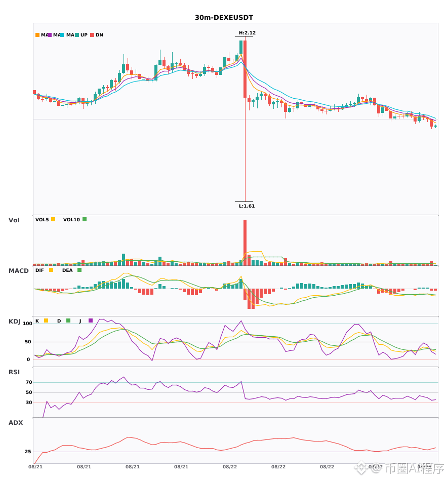This screenshot has width=448, height=481.
Task: Toggle the yellow DIF legend swatch
Action: (x=51, y=270)
